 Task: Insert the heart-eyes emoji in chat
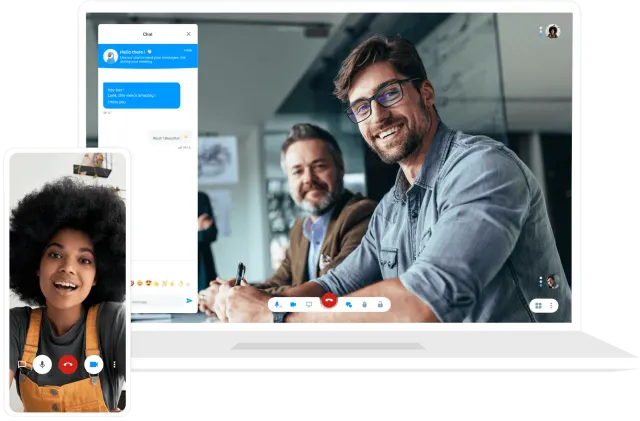point(149,283)
